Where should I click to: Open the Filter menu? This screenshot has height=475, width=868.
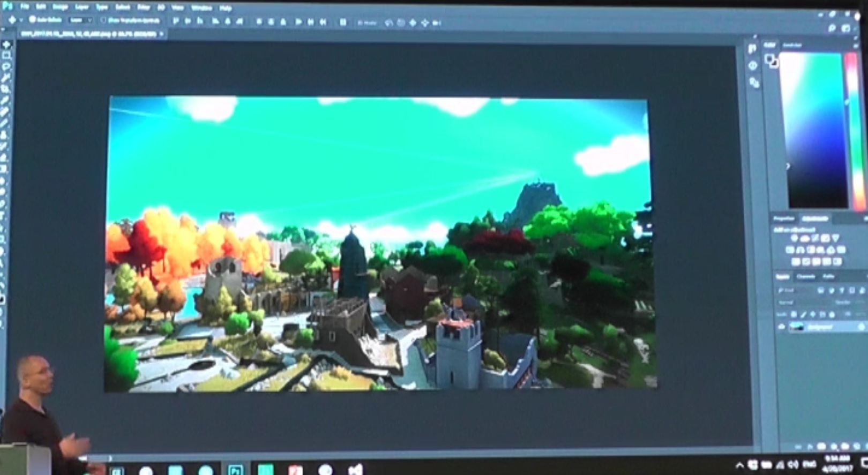click(143, 7)
